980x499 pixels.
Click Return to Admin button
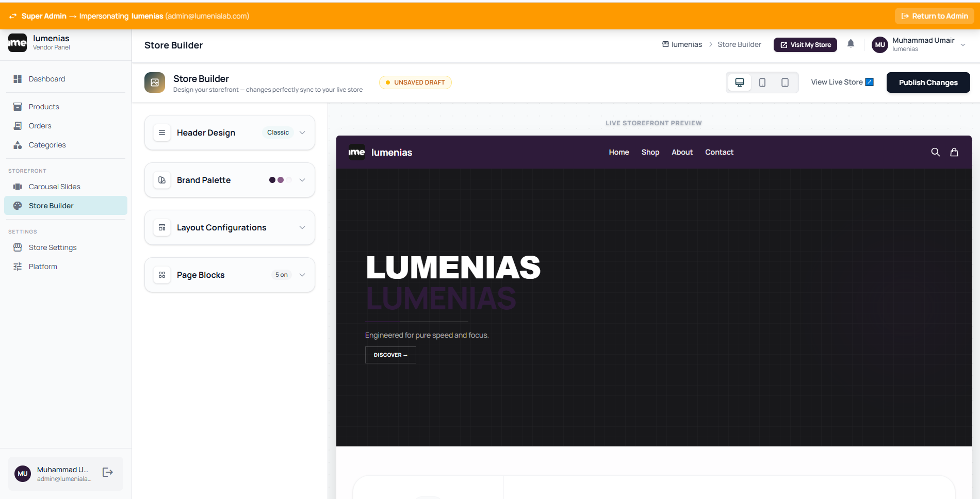pos(934,16)
